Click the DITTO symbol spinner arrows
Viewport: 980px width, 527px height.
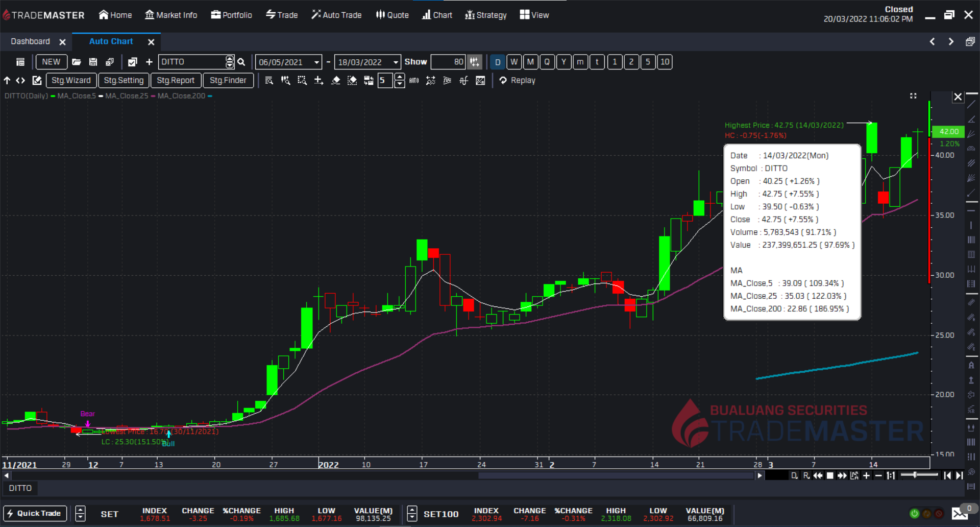coord(230,62)
